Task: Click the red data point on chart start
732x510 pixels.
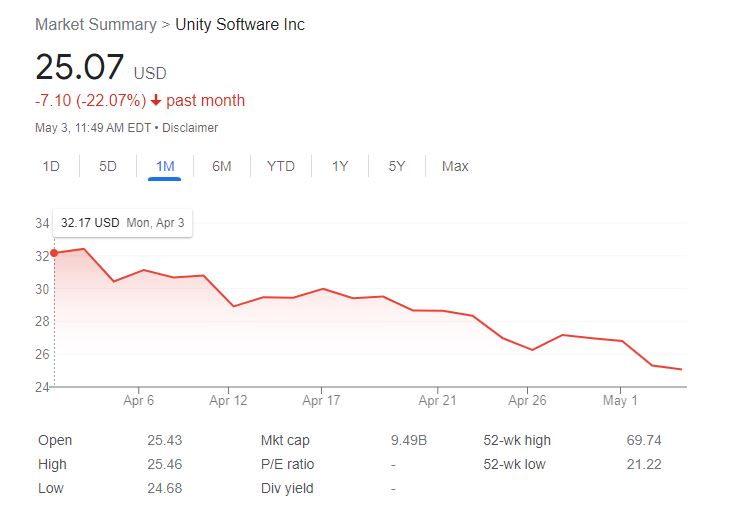Action: [54, 253]
